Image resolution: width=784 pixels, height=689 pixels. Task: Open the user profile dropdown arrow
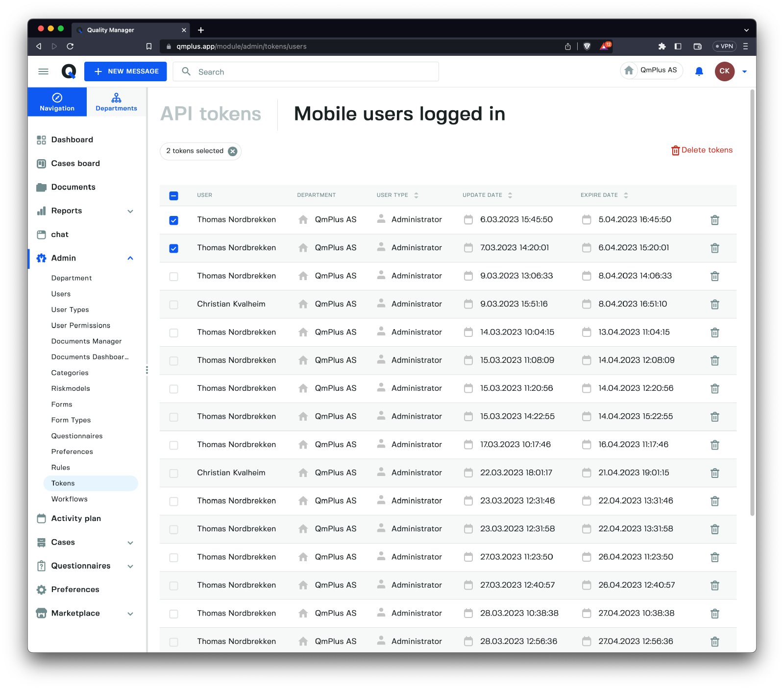[x=744, y=71]
